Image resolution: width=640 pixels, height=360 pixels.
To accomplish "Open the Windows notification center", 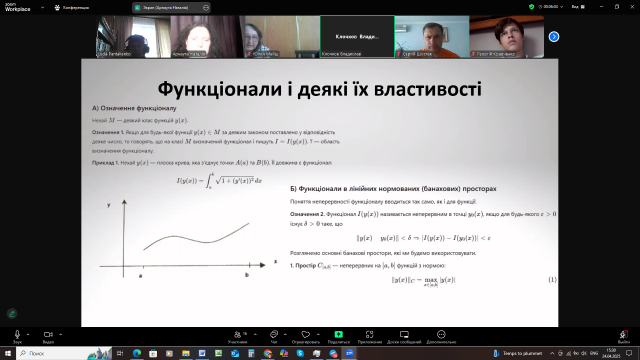I will (x=629, y=353).
